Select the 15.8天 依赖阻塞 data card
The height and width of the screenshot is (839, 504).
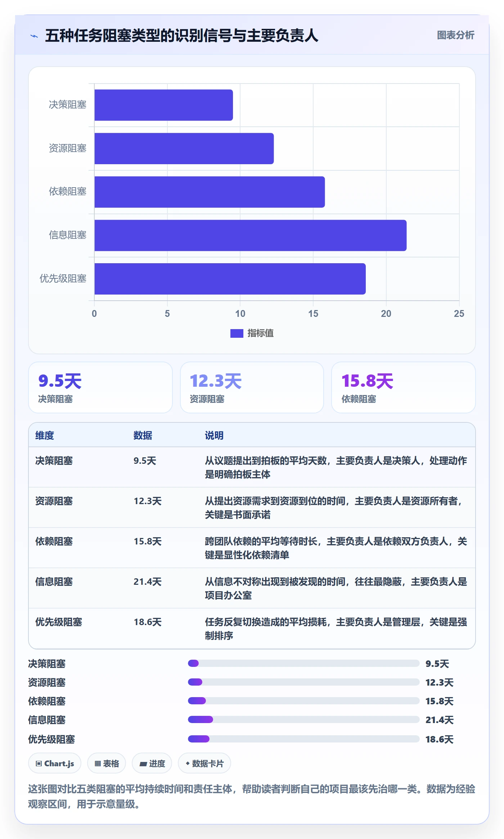click(x=404, y=387)
